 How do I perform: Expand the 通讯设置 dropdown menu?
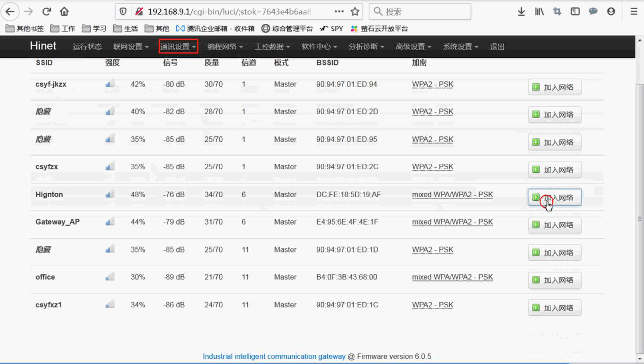tap(178, 47)
